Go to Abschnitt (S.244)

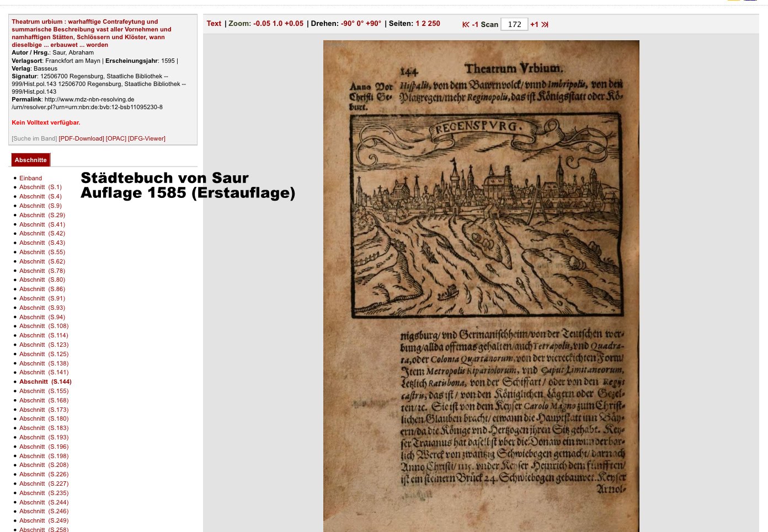[44, 503]
